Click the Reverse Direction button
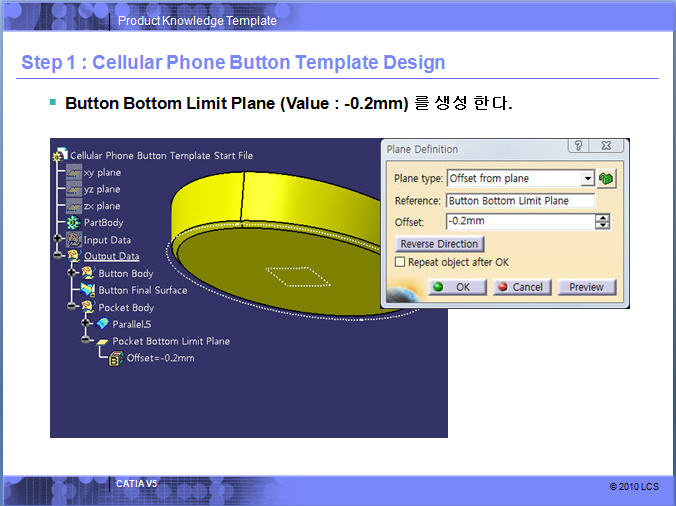 tap(440, 244)
